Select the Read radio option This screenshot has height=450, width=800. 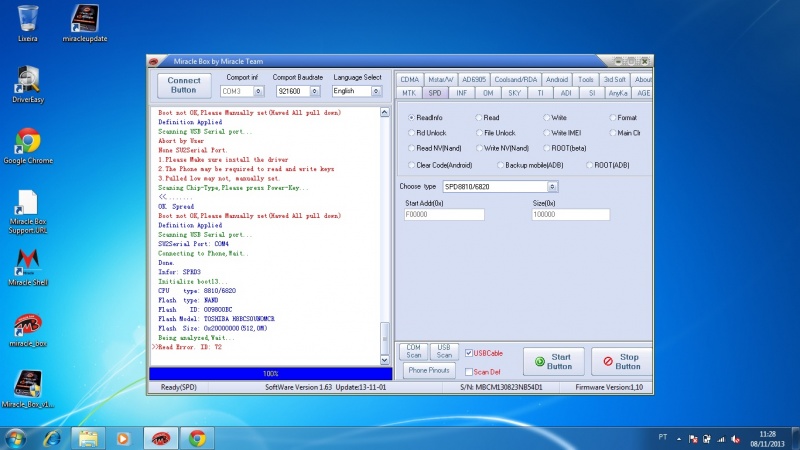click(487, 117)
